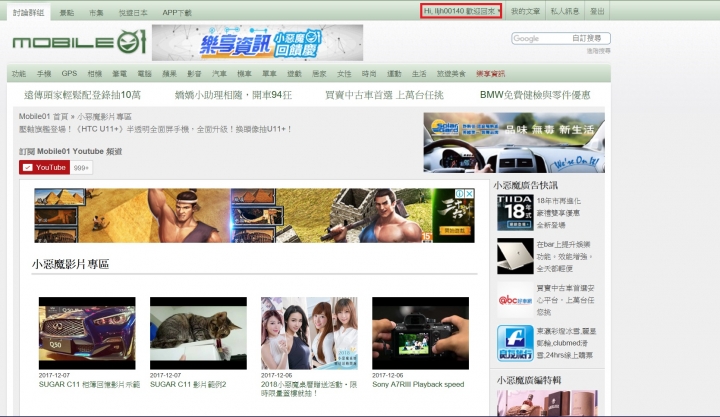Switch to the 市集 tab
Viewport: 720px width, 417px height.
(x=96, y=13)
